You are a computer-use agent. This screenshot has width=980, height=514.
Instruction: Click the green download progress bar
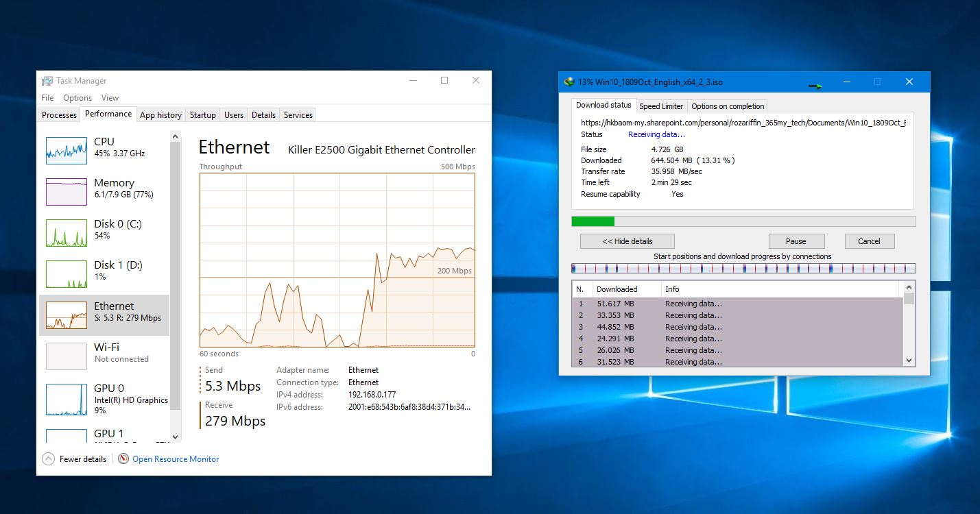[x=743, y=221]
